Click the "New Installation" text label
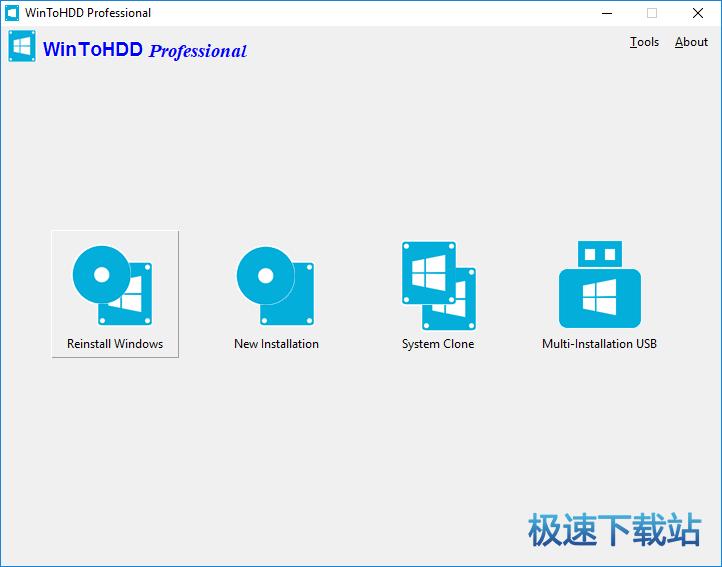Screen dimensions: 722x567 coord(276,344)
